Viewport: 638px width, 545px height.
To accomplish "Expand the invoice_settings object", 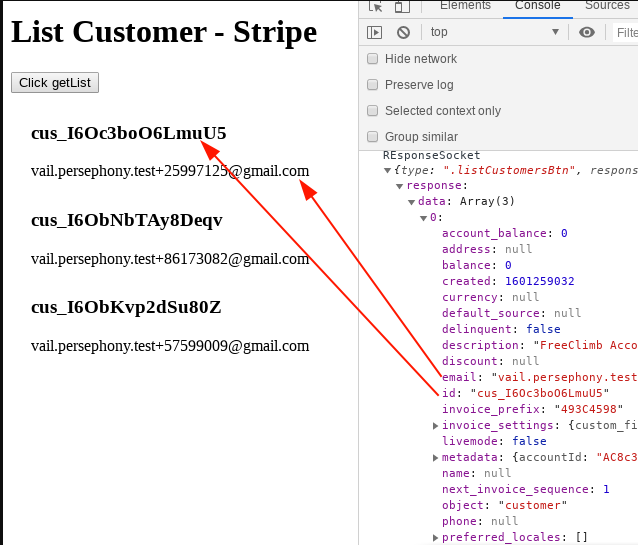I will (x=435, y=425).
